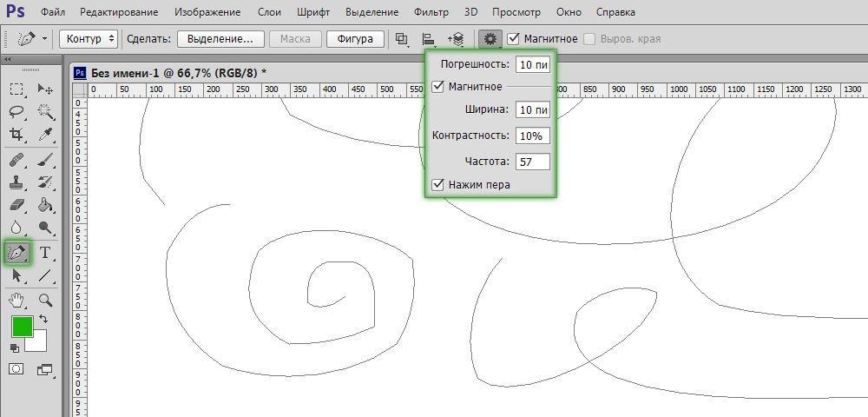This screenshot has height=417, width=868.
Task: Open path operations icon in options bar
Action: [402, 39]
